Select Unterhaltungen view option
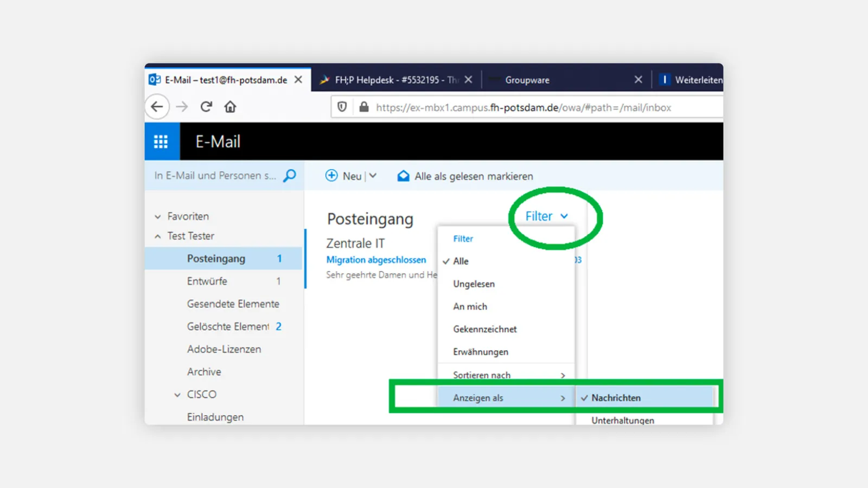The image size is (868, 488). pyautogui.click(x=622, y=420)
